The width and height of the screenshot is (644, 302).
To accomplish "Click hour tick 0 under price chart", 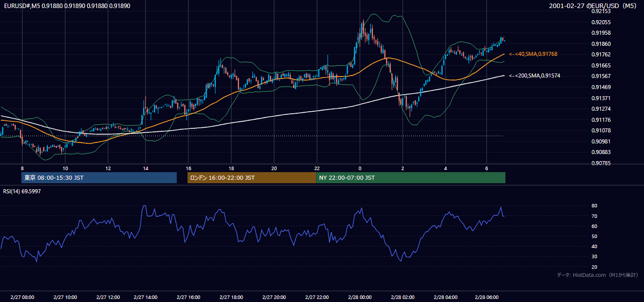I will click(x=360, y=168).
